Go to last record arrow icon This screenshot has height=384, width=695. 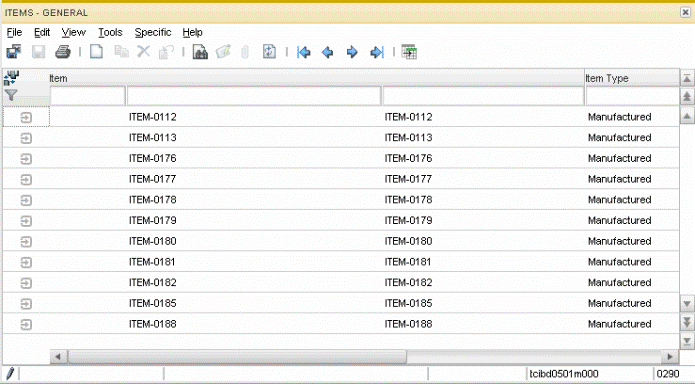(377, 52)
